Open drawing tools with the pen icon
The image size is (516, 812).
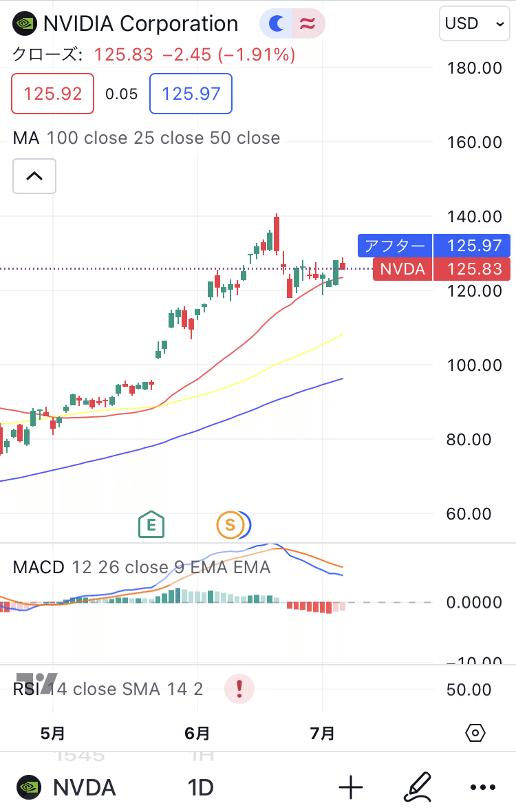click(x=417, y=787)
